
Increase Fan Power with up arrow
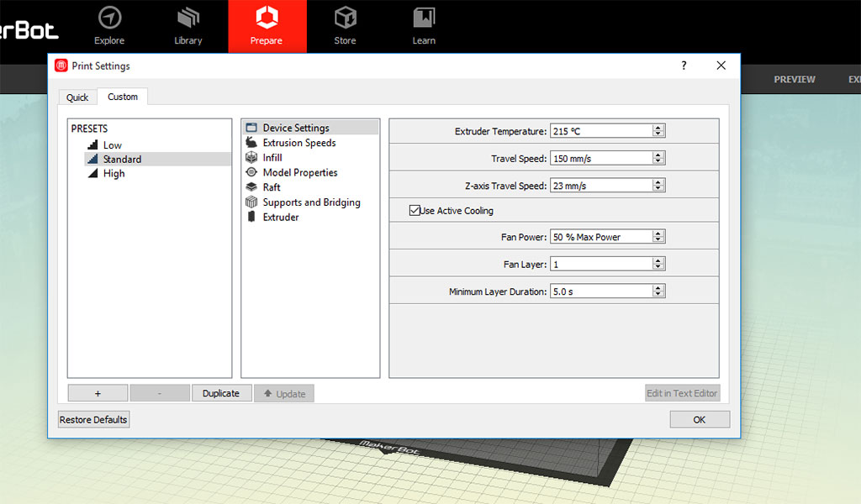coord(658,234)
